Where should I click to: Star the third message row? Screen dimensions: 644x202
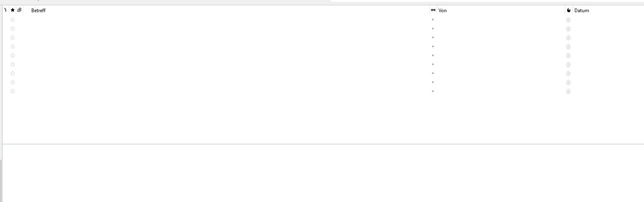13,37
